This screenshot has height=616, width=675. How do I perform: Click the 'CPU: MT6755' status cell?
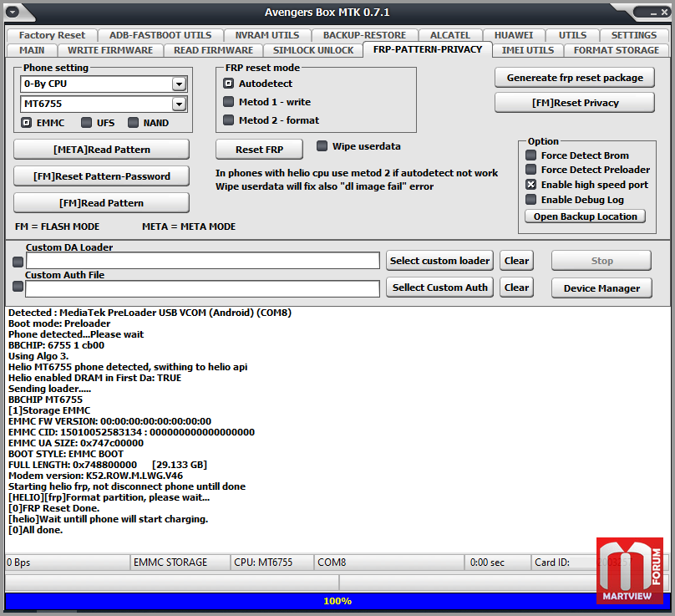click(272, 563)
